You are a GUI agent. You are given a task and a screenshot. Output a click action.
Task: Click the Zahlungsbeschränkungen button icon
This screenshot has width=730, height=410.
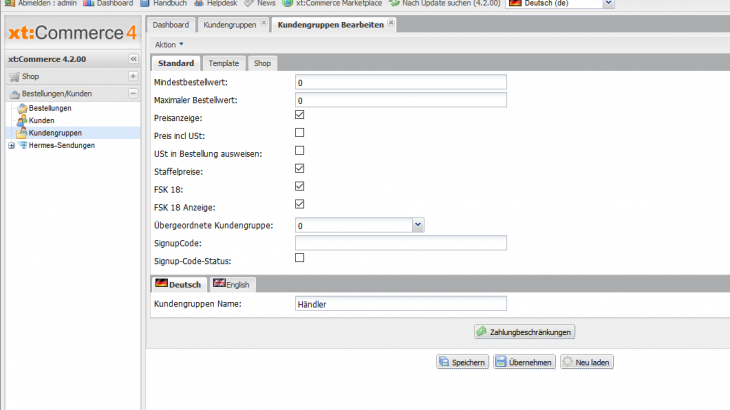[482, 331]
